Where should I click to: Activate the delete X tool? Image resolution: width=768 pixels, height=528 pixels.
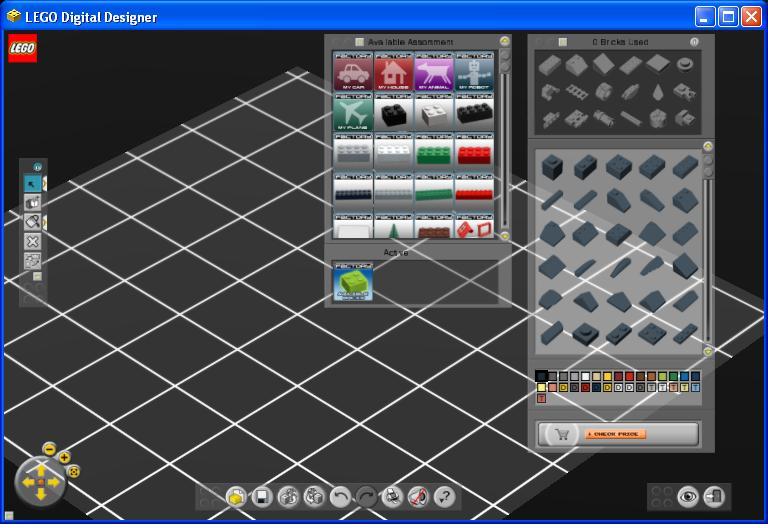coord(32,241)
